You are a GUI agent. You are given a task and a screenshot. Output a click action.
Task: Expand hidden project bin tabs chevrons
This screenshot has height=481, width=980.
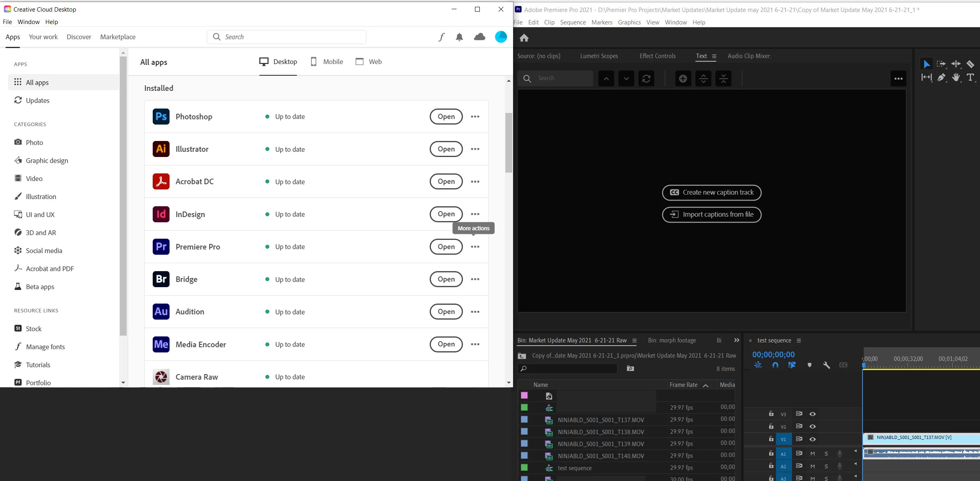(x=736, y=340)
